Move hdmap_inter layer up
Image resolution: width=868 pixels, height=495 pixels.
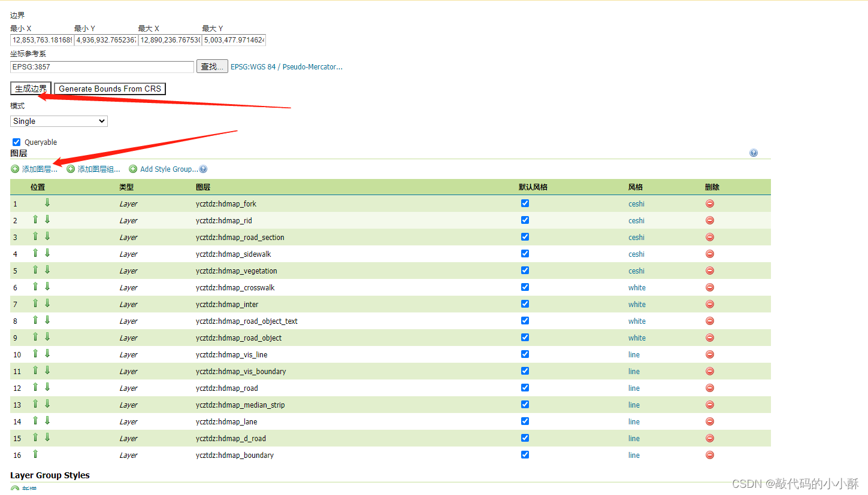click(x=35, y=303)
